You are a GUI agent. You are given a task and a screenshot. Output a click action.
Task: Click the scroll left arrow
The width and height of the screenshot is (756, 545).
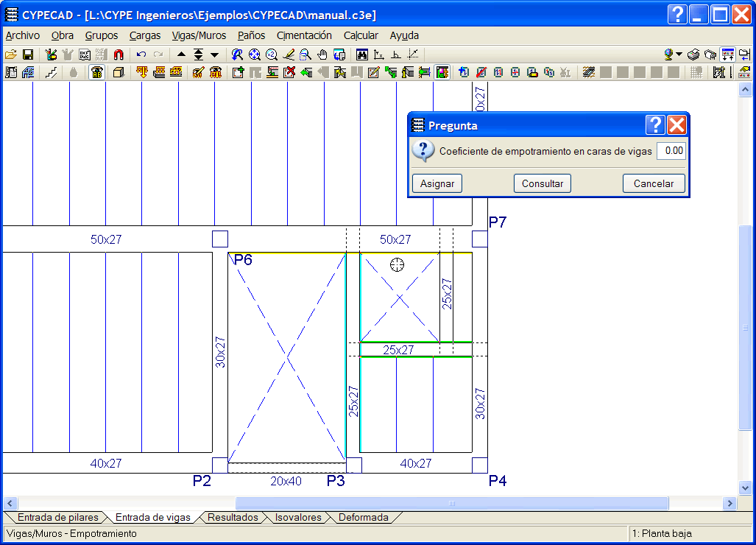click(10, 504)
